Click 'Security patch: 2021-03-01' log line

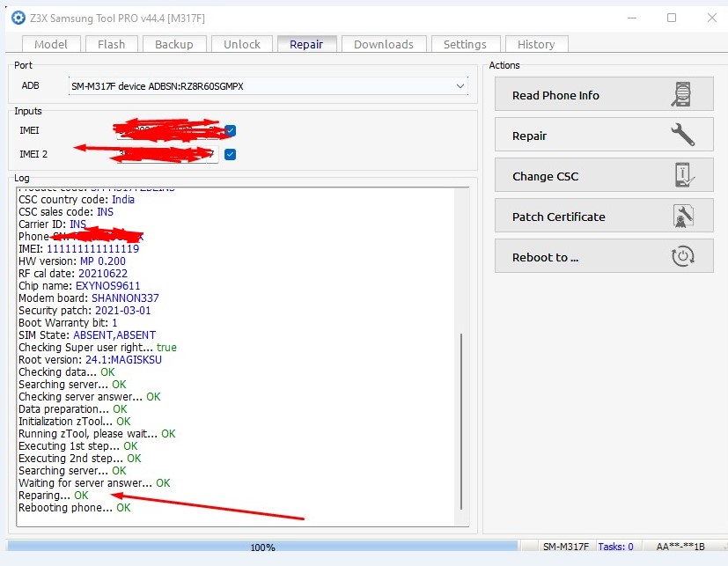coord(85,310)
